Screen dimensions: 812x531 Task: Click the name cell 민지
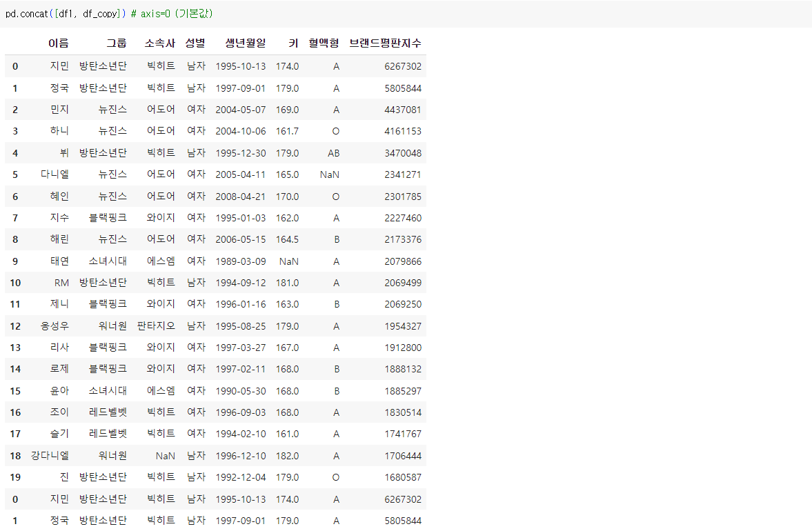click(x=59, y=109)
